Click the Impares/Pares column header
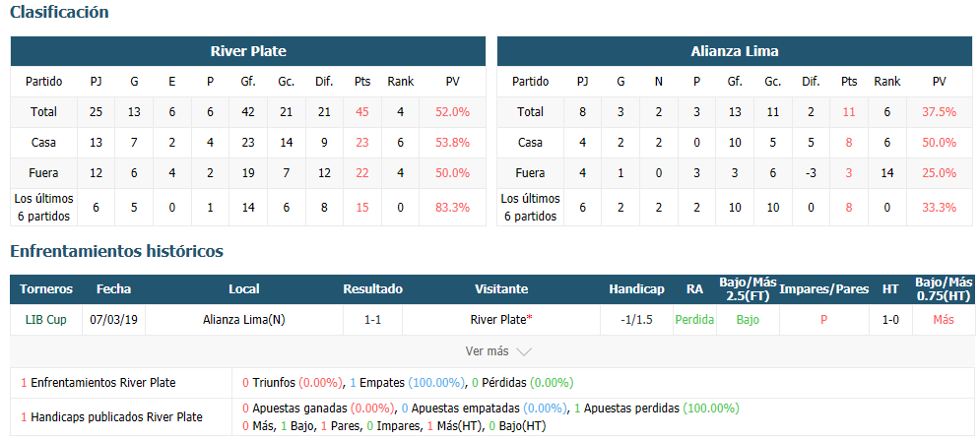This screenshot has width=980, height=440. click(823, 288)
